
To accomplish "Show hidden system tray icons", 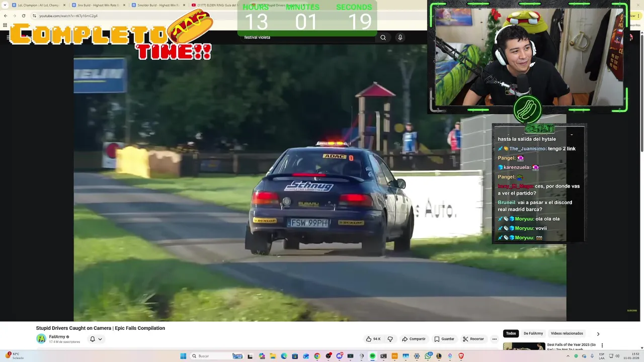I will point(569,356).
